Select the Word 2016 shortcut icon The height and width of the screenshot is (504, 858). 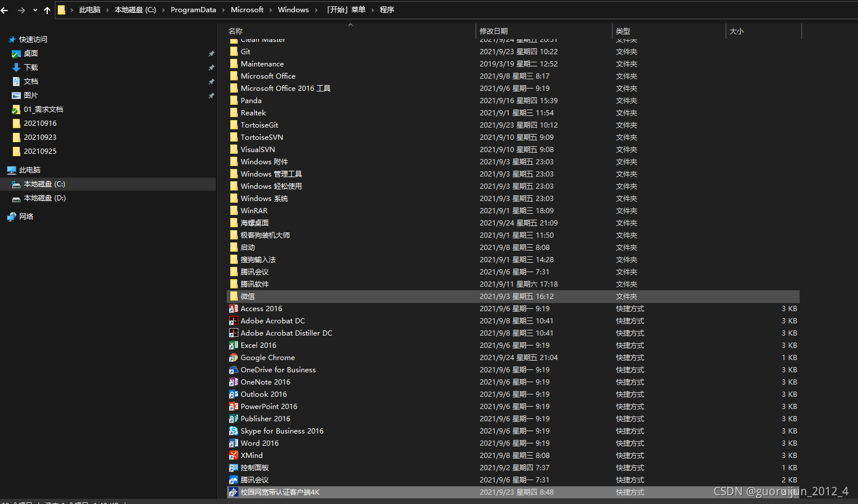tap(233, 443)
